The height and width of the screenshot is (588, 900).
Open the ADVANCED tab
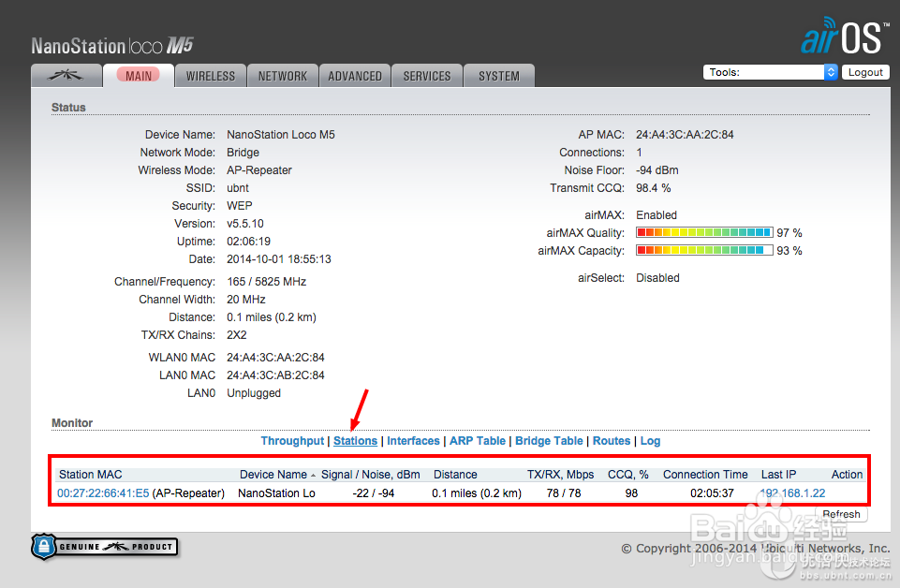(355, 76)
